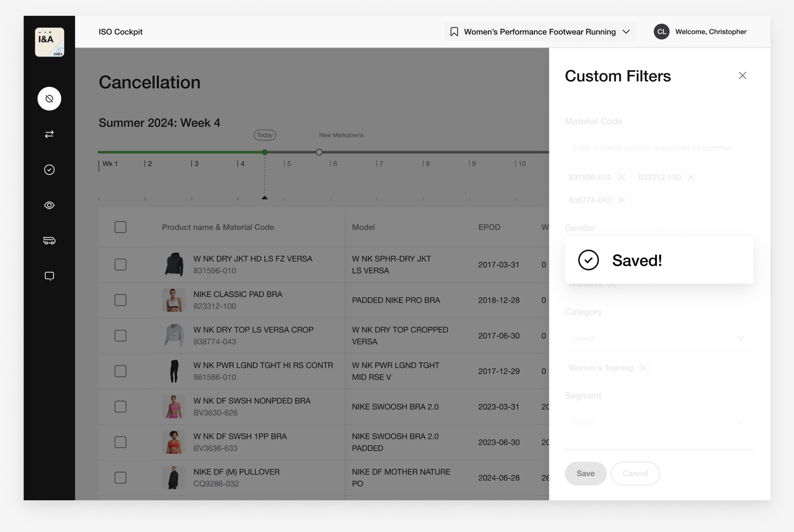Click the bookmark icon in header
The image size is (794, 532).
[x=454, y=32]
